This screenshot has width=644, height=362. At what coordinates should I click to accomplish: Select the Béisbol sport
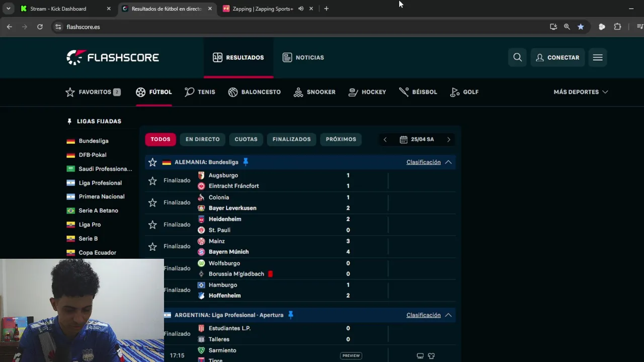pos(418,92)
